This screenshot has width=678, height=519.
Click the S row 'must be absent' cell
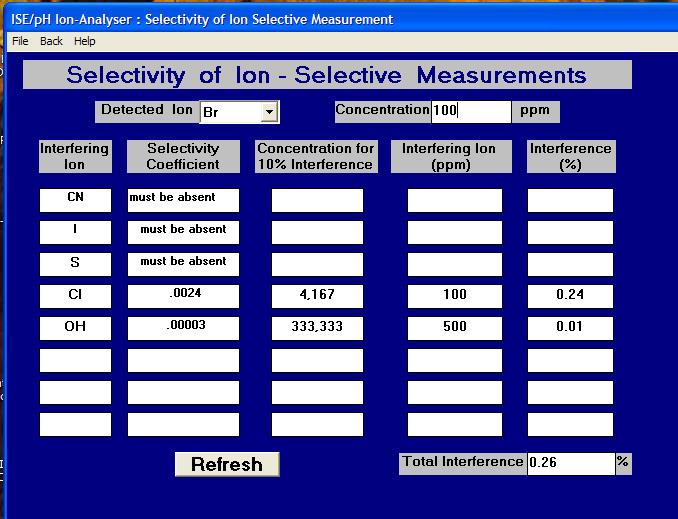[x=183, y=264]
